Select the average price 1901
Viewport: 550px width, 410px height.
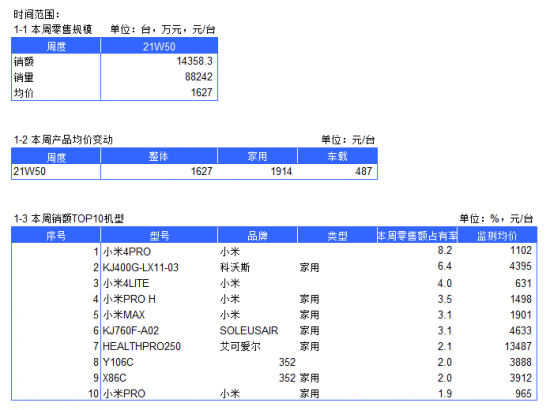(521, 315)
